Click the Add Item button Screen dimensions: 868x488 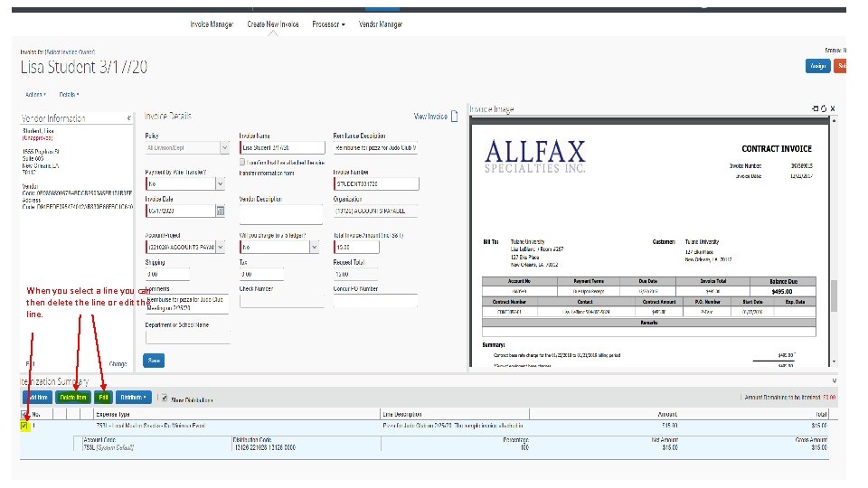click(37, 398)
